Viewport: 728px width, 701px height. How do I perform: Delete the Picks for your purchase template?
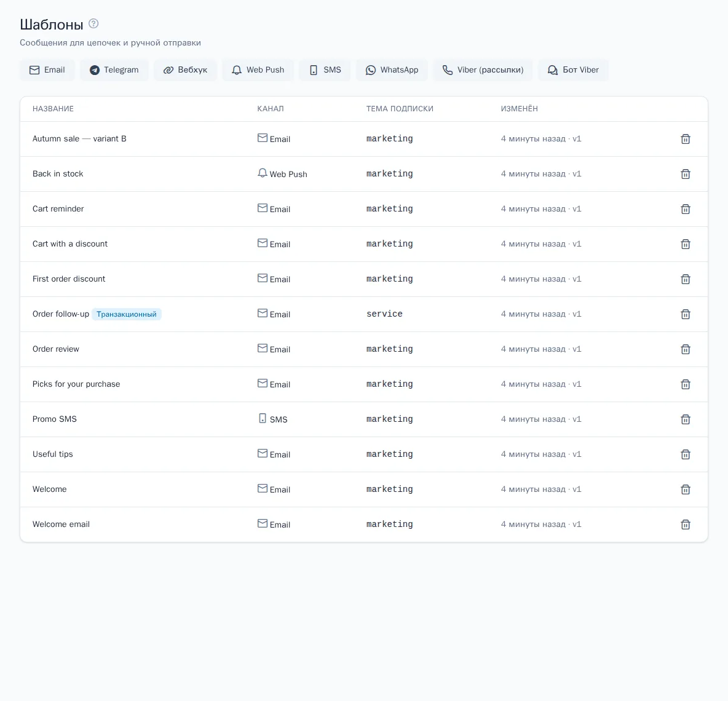tap(686, 384)
